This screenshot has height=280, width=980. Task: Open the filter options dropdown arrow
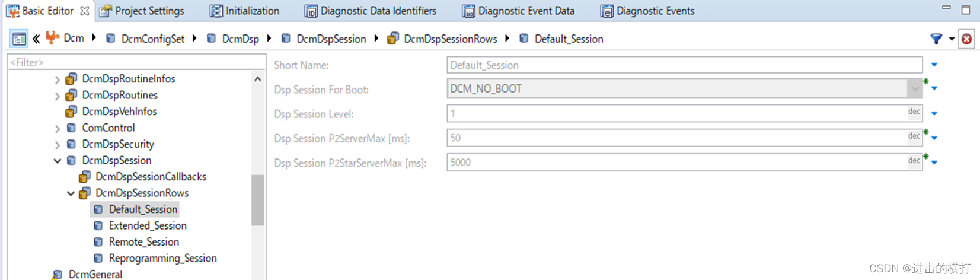click(952, 39)
